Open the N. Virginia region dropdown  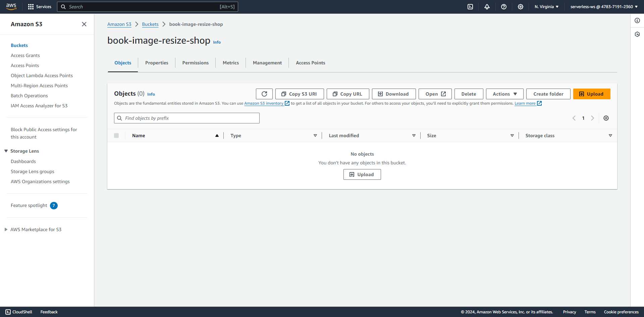pos(546,7)
